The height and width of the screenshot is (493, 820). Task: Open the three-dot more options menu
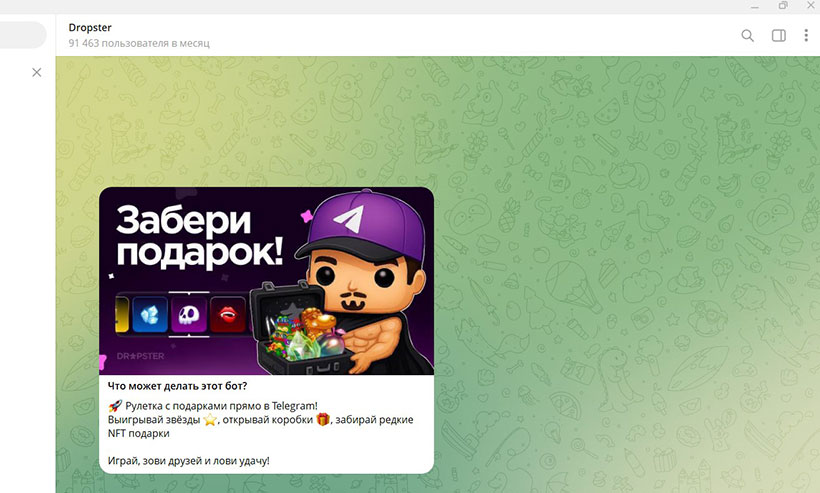point(806,36)
